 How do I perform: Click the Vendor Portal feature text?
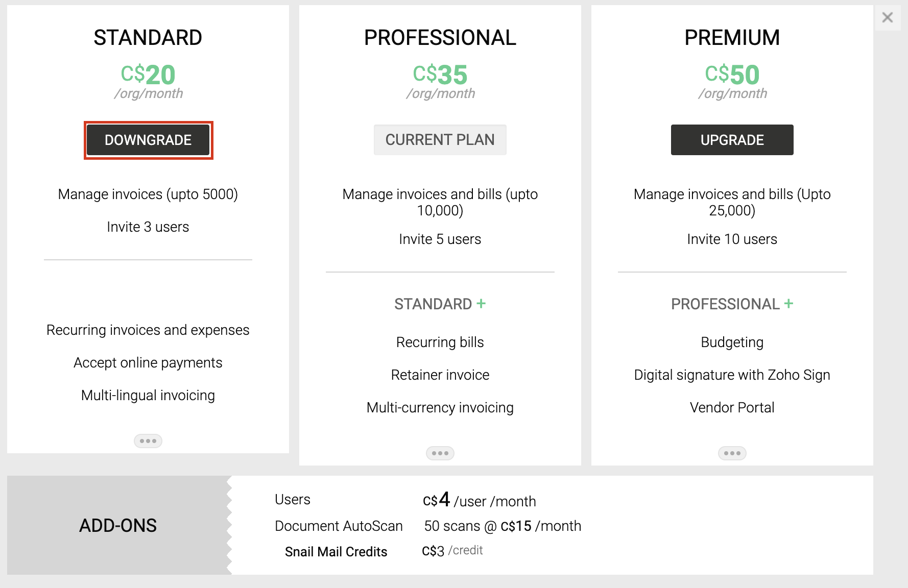pyautogui.click(x=732, y=407)
